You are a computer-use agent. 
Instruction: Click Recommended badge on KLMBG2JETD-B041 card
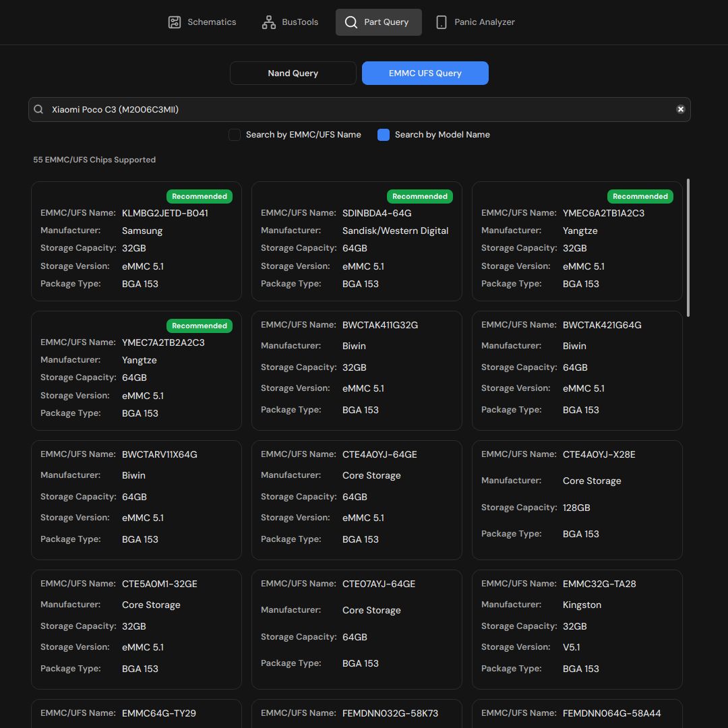point(199,196)
